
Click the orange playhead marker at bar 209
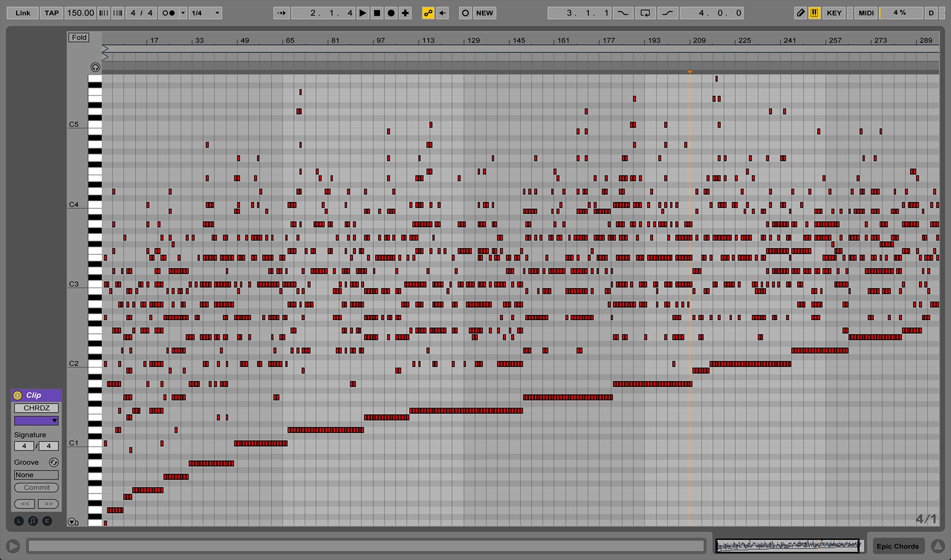pos(690,72)
